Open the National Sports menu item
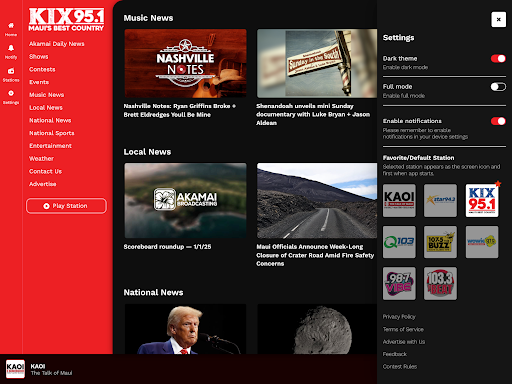Screen dimensions: 512x384 click(52, 133)
